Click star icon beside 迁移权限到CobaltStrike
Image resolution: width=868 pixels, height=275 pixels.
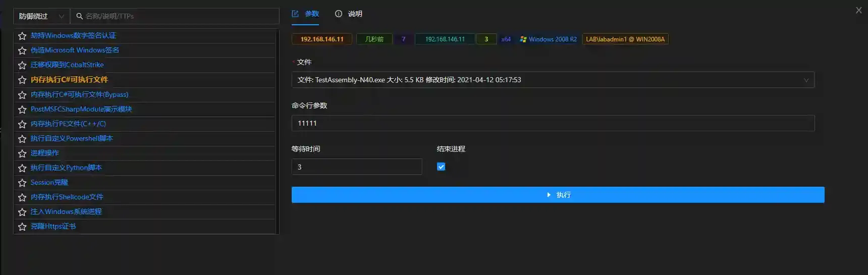22,65
